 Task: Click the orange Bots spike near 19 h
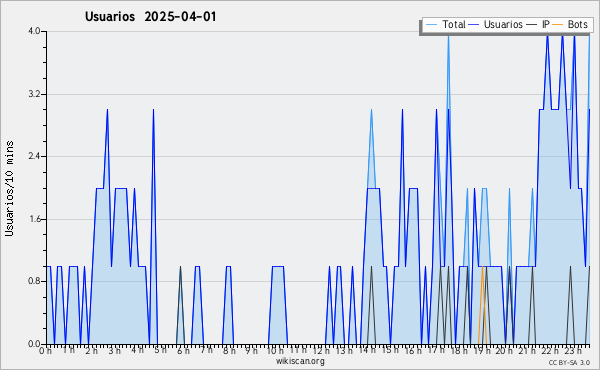[x=482, y=305]
